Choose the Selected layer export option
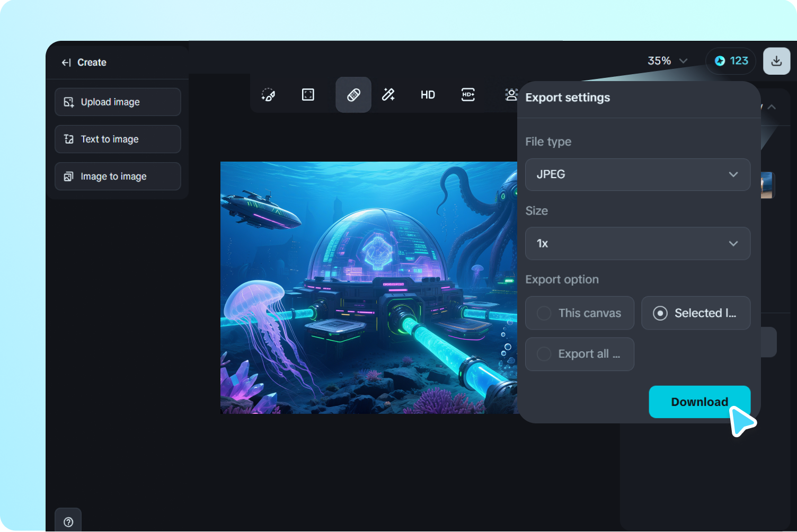 coord(696,313)
